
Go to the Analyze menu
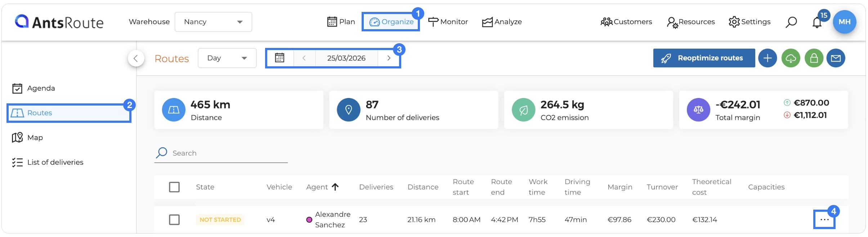502,22
